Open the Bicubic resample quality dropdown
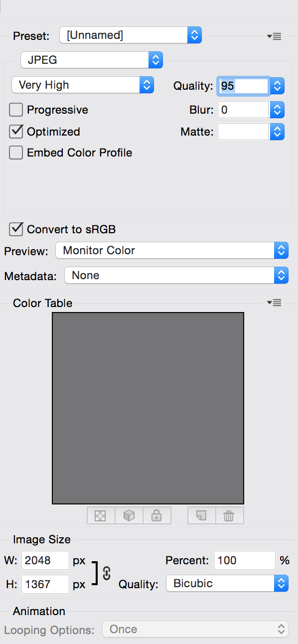This screenshot has height=644, width=298. (x=227, y=583)
